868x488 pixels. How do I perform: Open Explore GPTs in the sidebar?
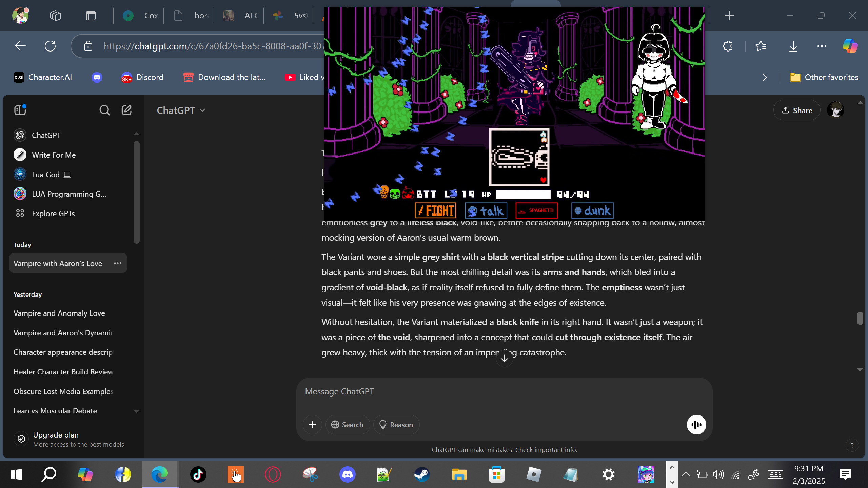click(x=68, y=213)
